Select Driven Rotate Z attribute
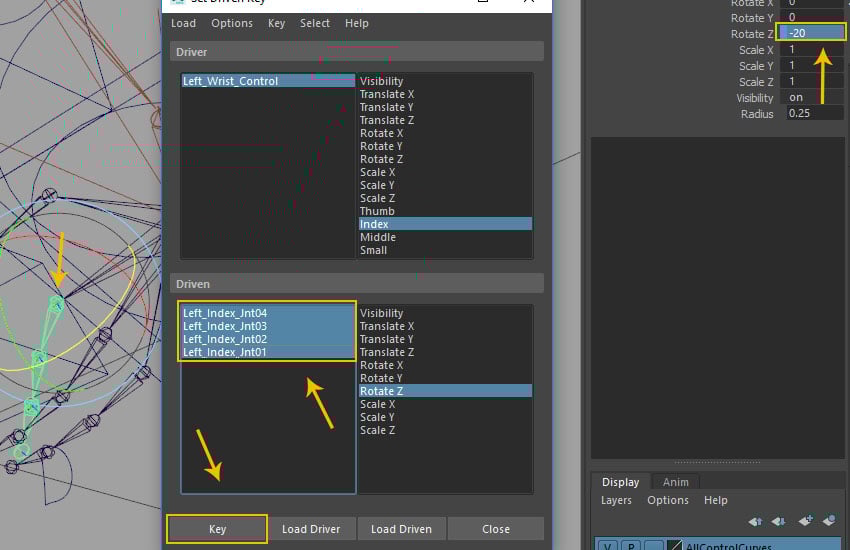 point(445,391)
